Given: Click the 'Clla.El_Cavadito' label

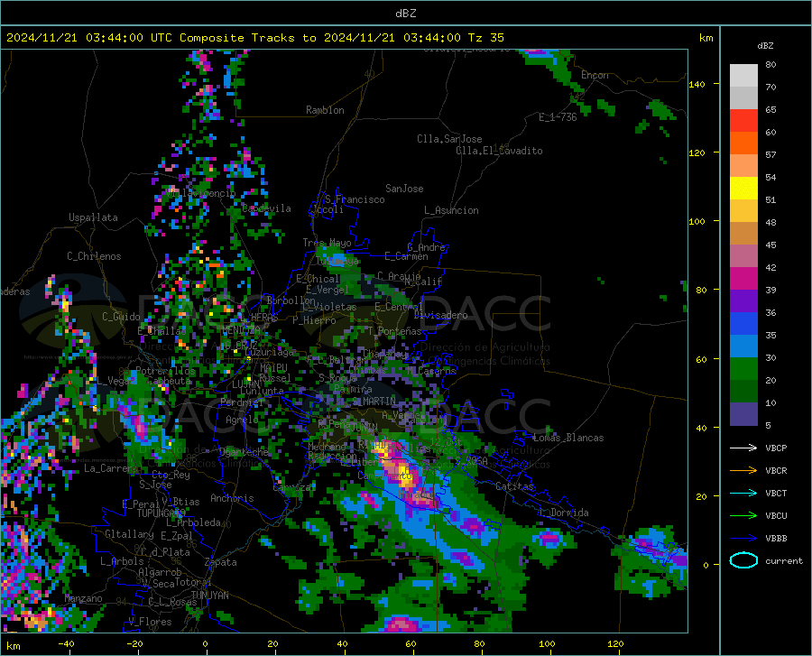Looking at the screenshot, I should tap(499, 151).
